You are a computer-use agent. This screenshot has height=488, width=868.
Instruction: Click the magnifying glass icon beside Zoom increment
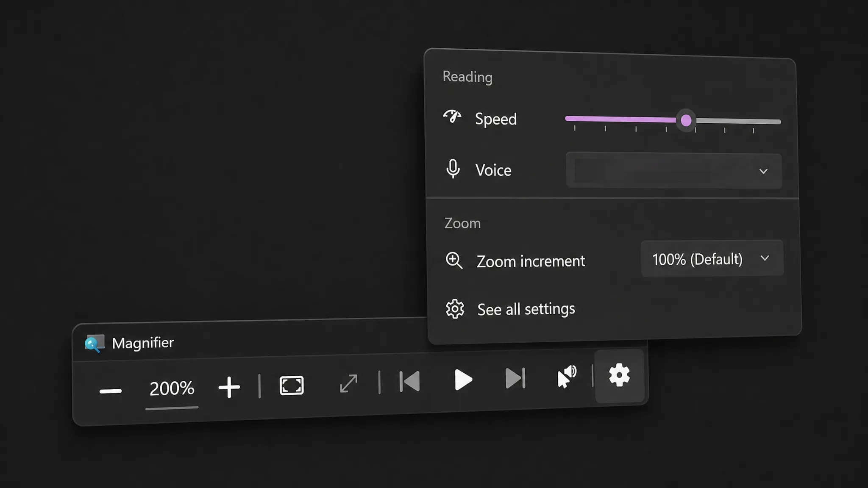[x=454, y=260]
